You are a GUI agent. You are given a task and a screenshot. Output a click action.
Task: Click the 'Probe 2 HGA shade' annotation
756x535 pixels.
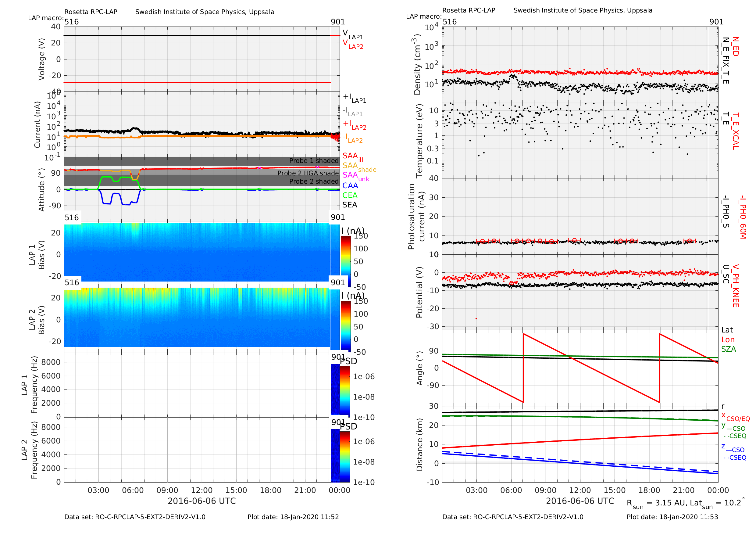tap(308, 173)
